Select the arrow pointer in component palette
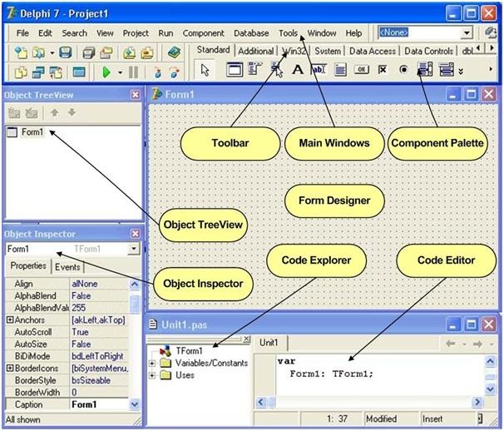The image size is (504, 431). pos(205,70)
